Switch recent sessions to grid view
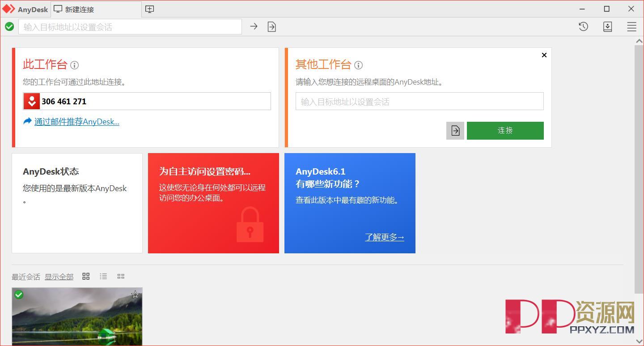Viewport: 644px width, 346px height. click(86, 276)
